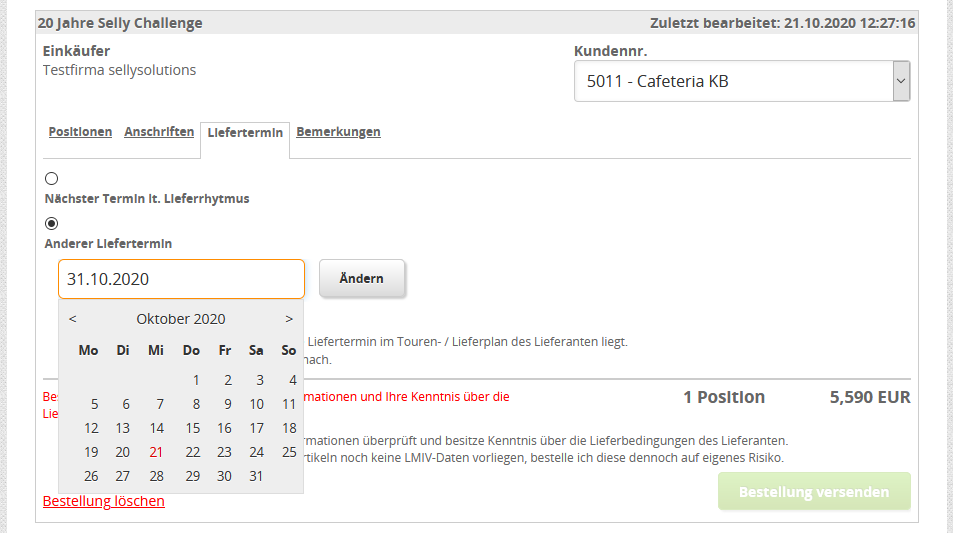Image resolution: width=953 pixels, height=533 pixels.
Task: Click the delivery date input field
Action: (181, 279)
